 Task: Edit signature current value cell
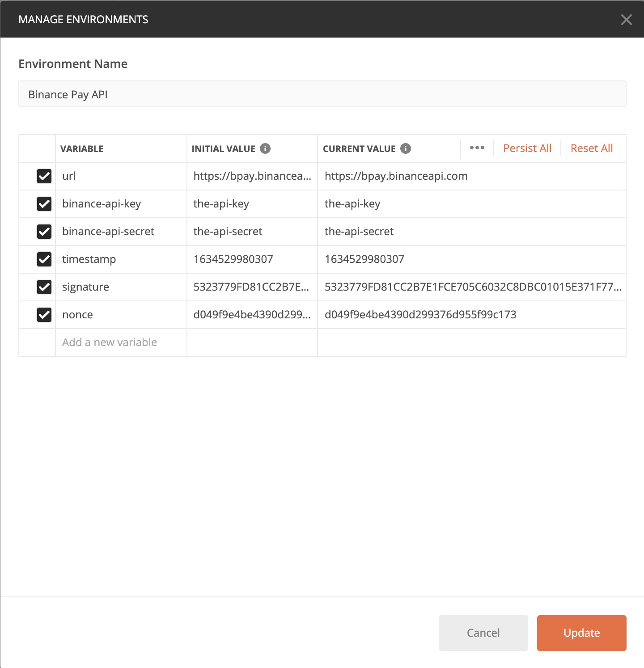[x=472, y=287]
